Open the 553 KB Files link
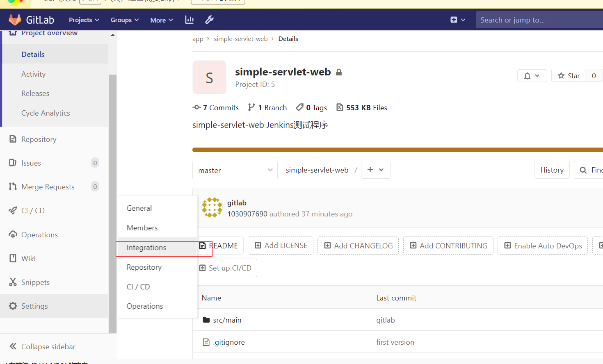The height and width of the screenshot is (364, 603). point(362,107)
